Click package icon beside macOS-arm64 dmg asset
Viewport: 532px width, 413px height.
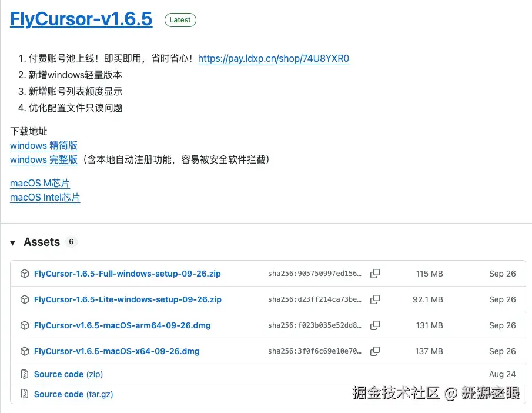click(x=24, y=325)
